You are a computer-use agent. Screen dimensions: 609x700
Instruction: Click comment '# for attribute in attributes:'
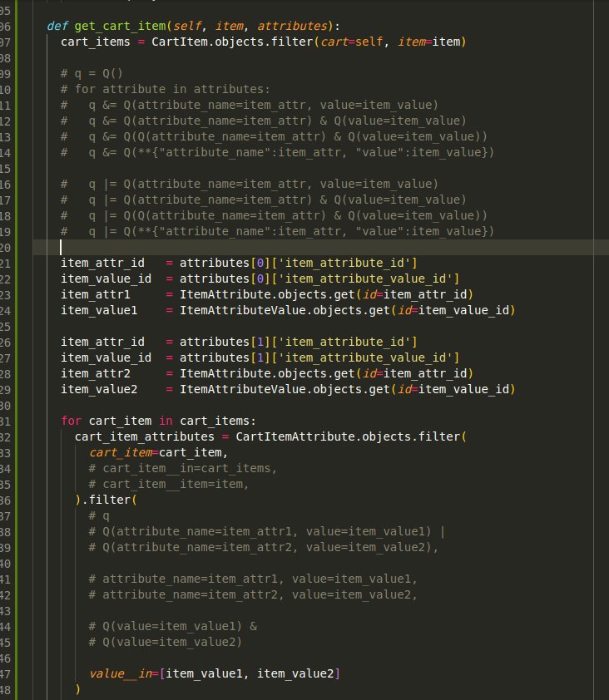click(x=166, y=89)
